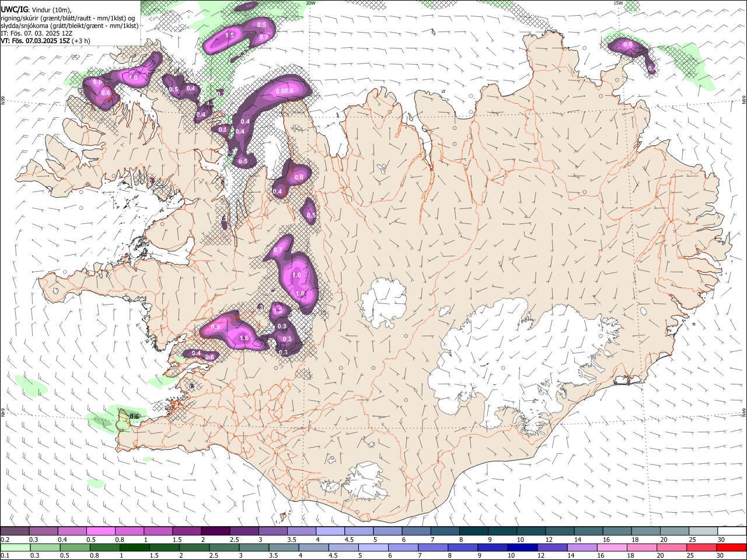
Task: Click the 'IT: Fös. 07. 03. 2025 12Z' line
Action: coord(36,33)
